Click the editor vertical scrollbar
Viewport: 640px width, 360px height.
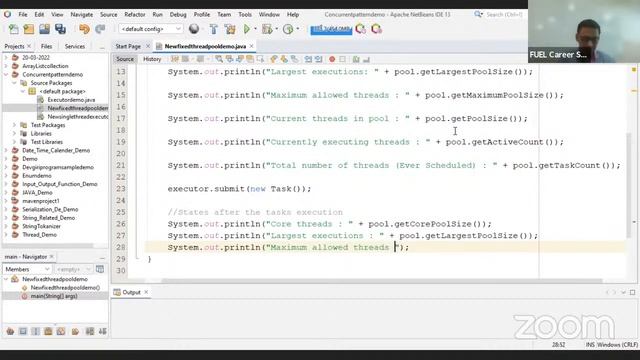630,186
